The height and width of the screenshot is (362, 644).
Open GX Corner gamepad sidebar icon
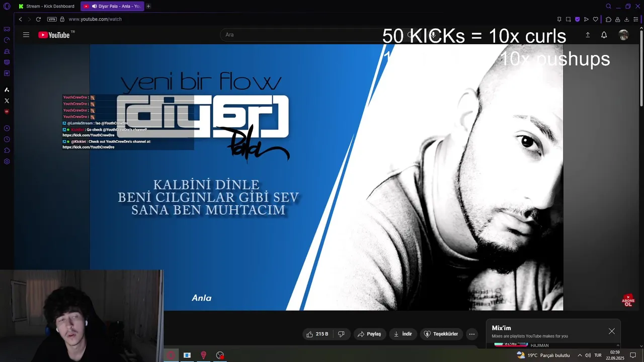click(7, 29)
